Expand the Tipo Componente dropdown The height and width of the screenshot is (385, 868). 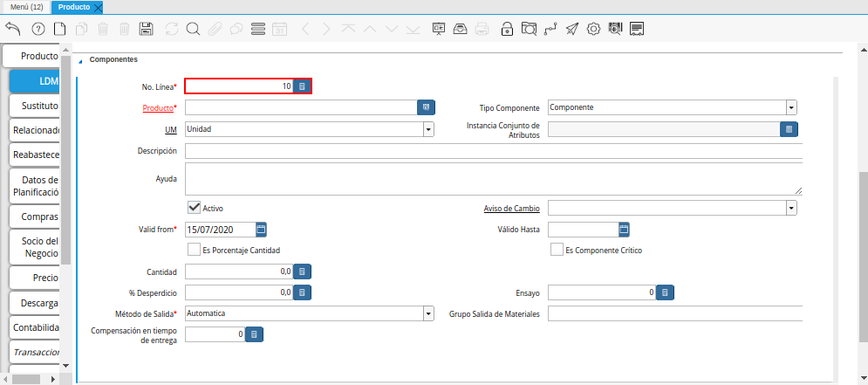[791, 107]
